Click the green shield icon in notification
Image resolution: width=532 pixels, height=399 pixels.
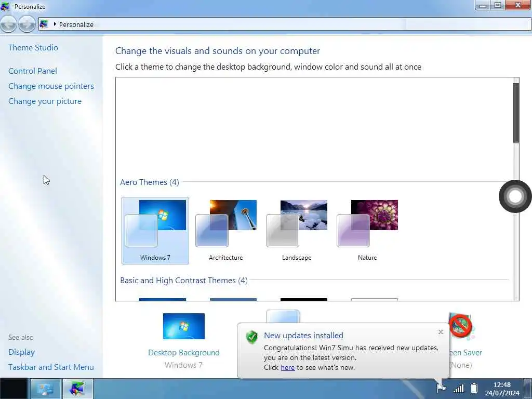coord(252,337)
